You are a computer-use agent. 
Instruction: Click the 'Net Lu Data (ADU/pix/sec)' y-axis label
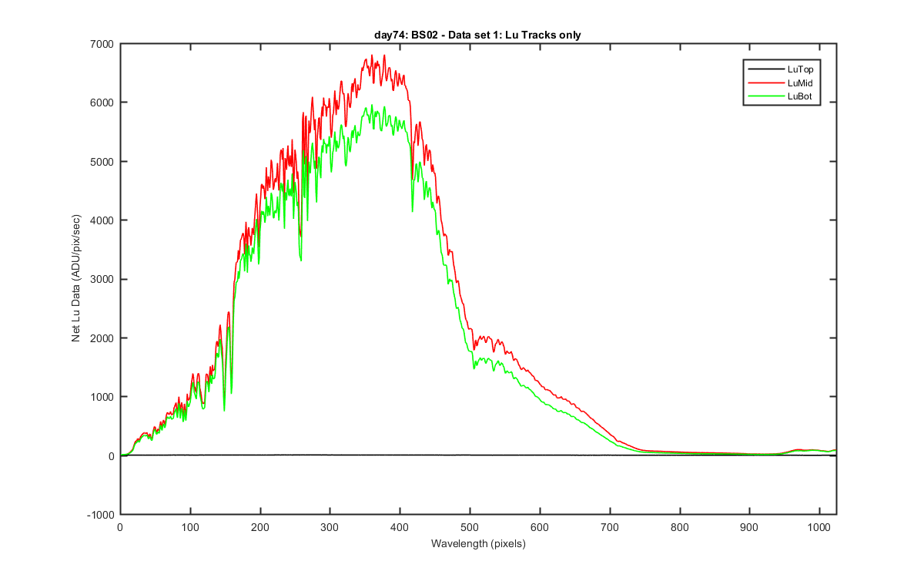[76, 279]
